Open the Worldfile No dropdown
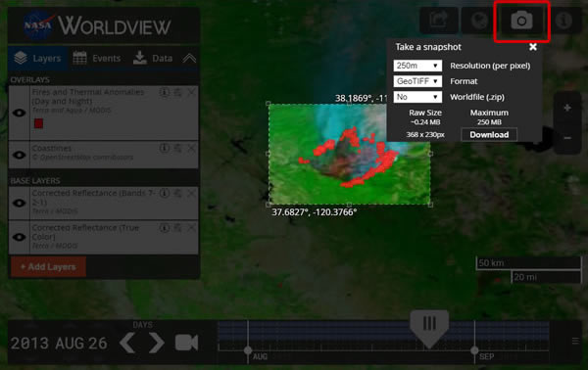The image size is (588, 370). coord(417,97)
